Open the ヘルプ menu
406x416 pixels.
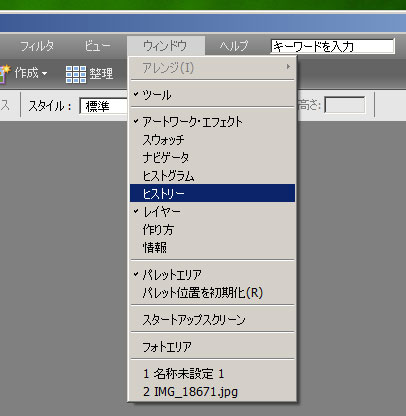point(234,46)
